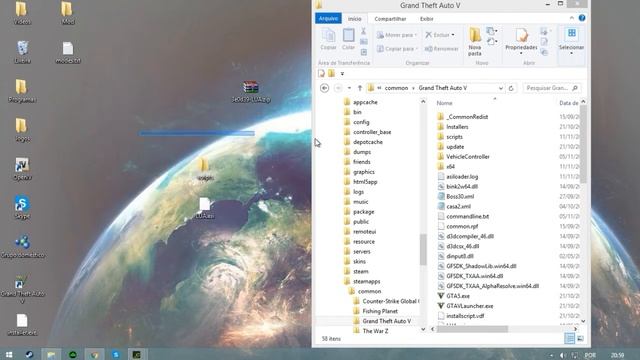The height and width of the screenshot is (360, 640).
Task: Select the LUA.asi file on desktop
Action: point(205,209)
